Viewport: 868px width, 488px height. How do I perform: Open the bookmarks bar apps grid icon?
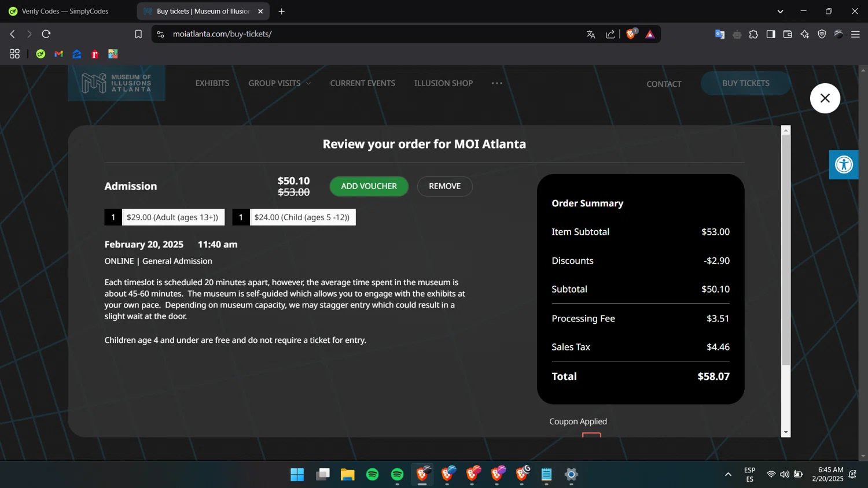click(15, 54)
